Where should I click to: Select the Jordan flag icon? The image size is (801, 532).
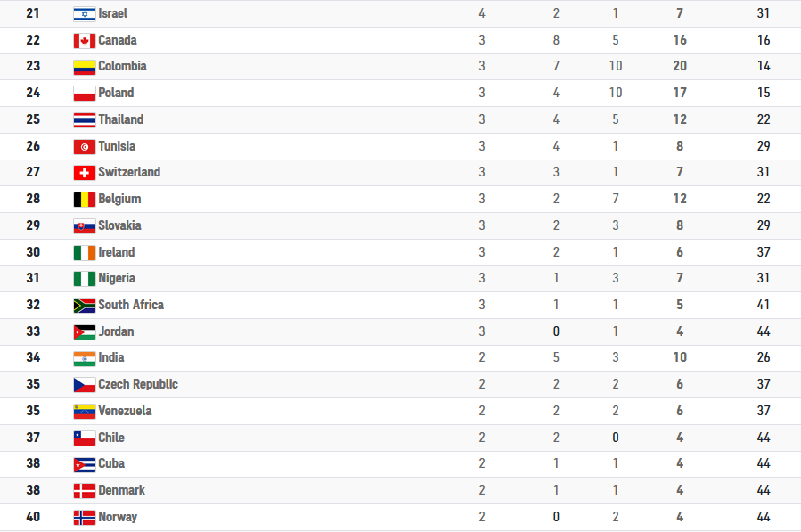pyautogui.click(x=85, y=332)
